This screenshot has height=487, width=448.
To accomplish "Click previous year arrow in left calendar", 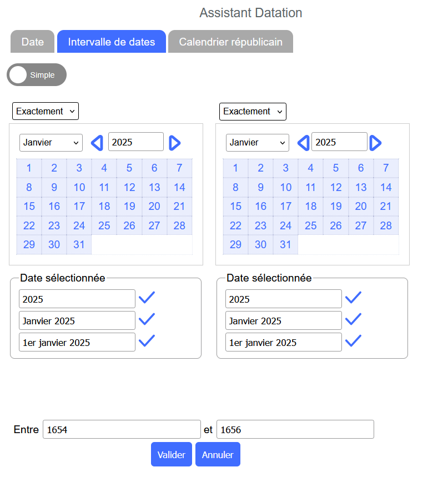I will (x=97, y=143).
